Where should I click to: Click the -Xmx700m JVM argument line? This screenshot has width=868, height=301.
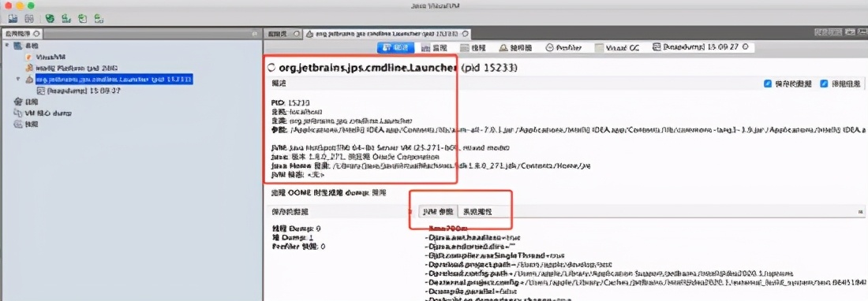coord(447,229)
